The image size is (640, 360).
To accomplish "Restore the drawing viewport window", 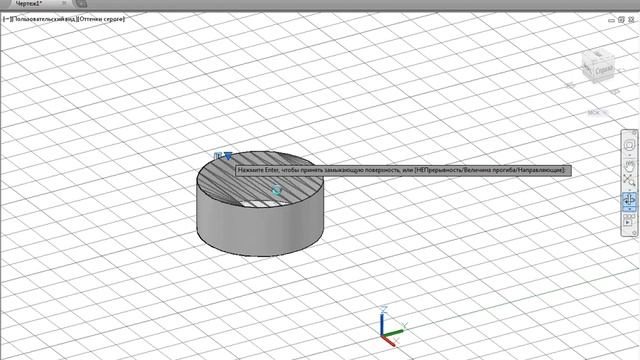I will (621, 20).
